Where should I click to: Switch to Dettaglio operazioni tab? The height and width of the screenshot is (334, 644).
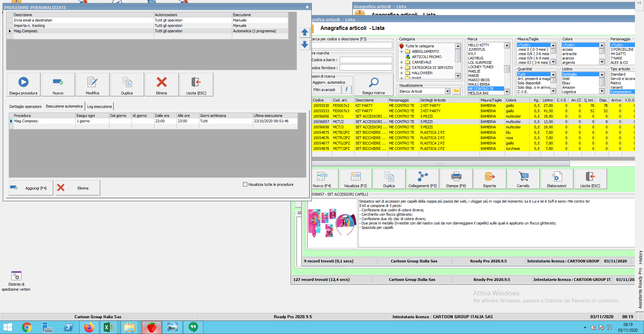(x=26, y=107)
